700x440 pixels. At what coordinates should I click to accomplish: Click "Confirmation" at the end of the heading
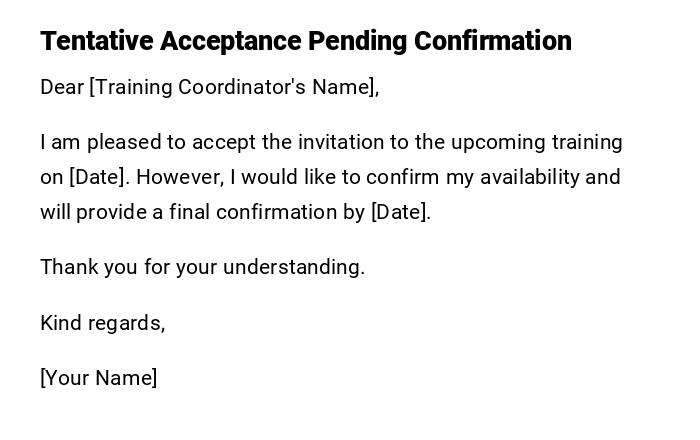pos(492,41)
